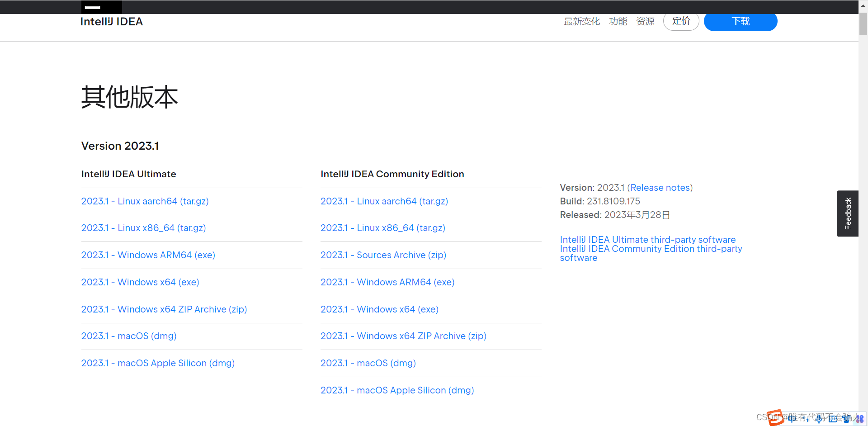The height and width of the screenshot is (426, 868).
Task: Open the 功能 navigation item
Action: tap(618, 21)
